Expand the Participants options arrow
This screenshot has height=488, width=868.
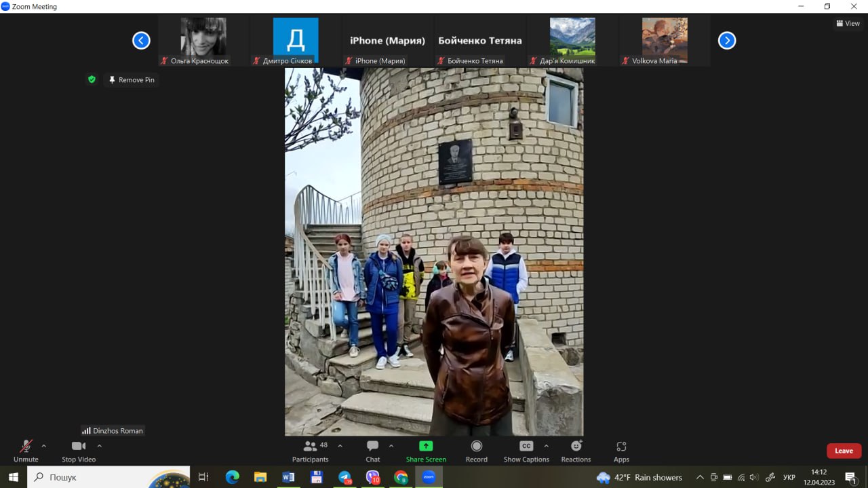click(340, 446)
